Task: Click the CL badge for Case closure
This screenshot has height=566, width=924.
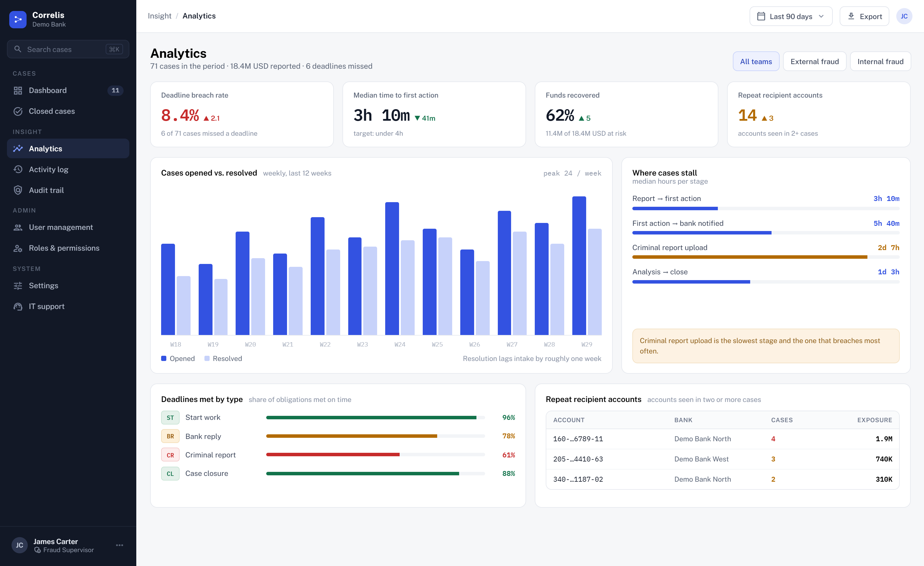Action: [170, 474]
